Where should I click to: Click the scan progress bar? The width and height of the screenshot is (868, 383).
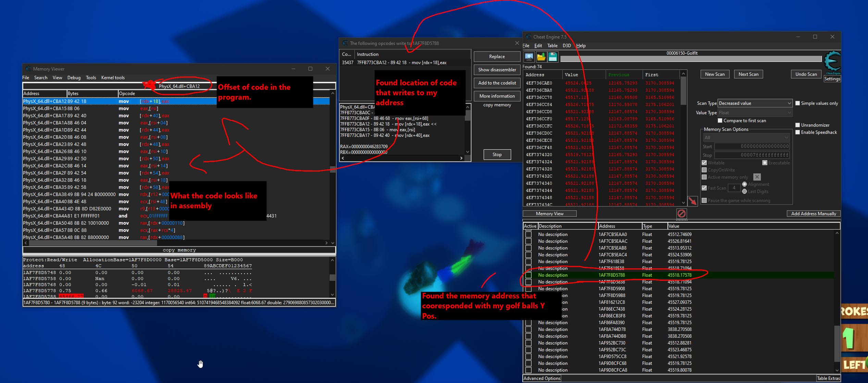(691, 59)
